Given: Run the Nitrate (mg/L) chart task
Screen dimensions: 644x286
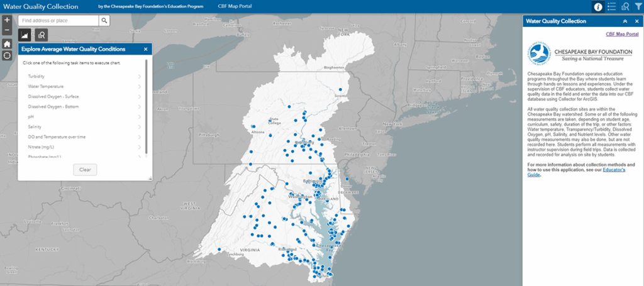Looking at the screenshot, I should (84, 147).
